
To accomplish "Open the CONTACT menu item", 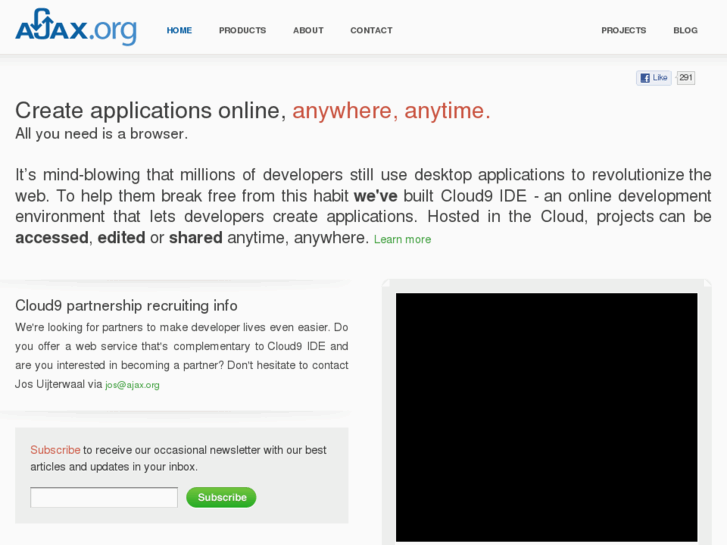I will coord(371,31).
